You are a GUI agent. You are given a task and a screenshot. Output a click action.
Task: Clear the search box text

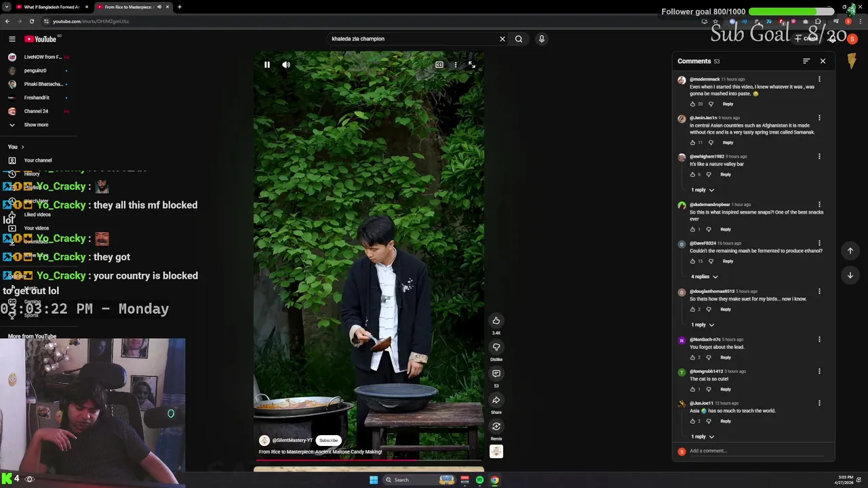[502, 39]
